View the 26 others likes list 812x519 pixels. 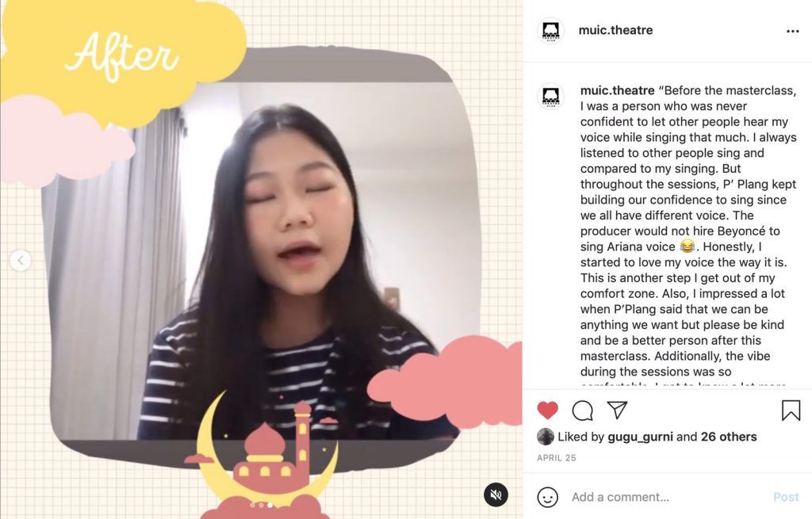pyautogui.click(x=729, y=437)
